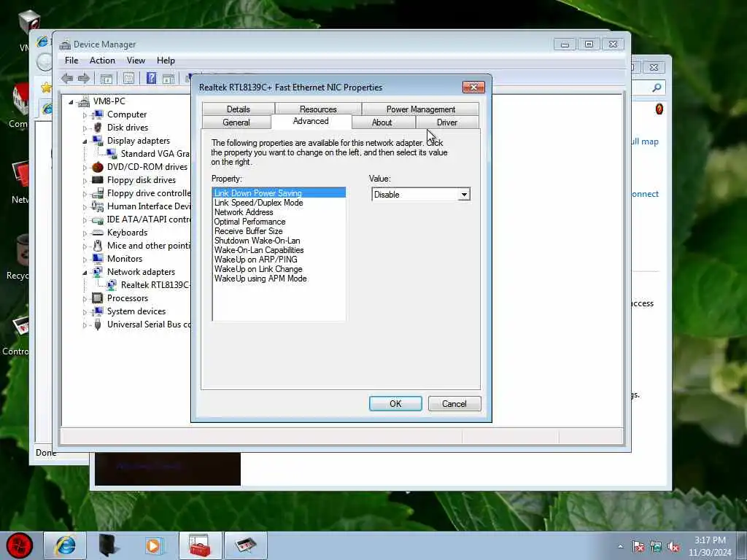Open the Value dropdown showing Disable
The height and width of the screenshot is (560, 747).
(x=463, y=195)
